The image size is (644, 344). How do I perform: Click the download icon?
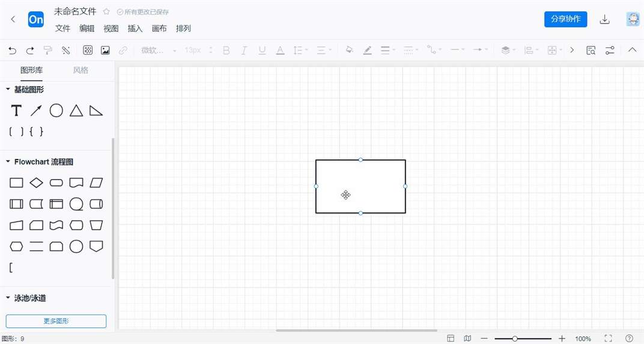point(604,19)
